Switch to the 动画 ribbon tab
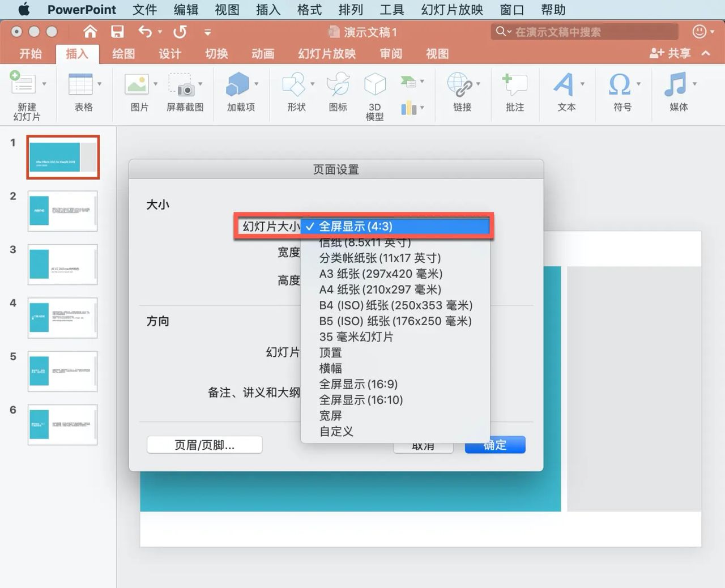 coord(263,54)
